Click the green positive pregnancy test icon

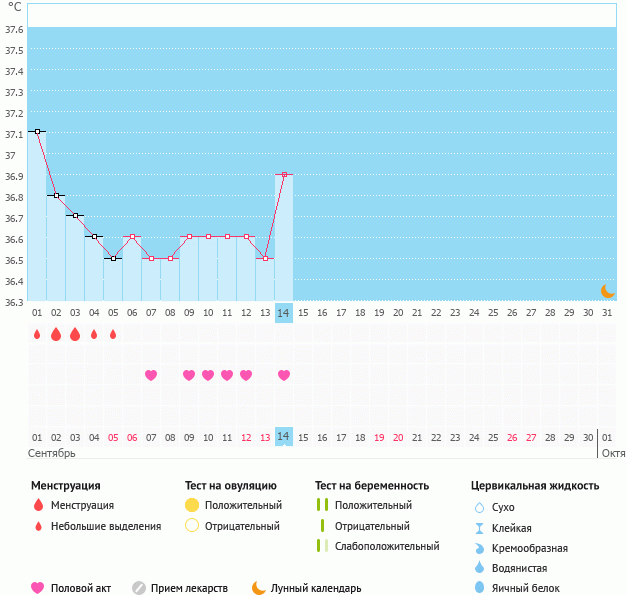click(x=322, y=505)
